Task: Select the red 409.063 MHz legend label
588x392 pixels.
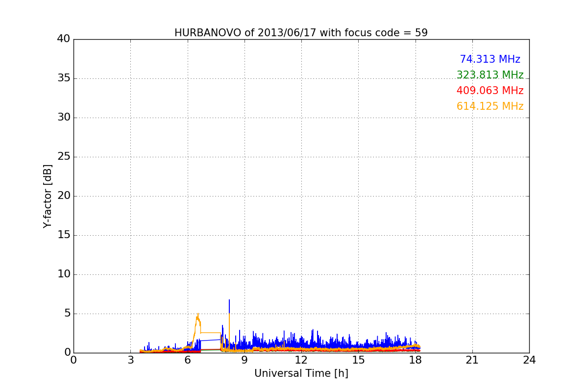Action: pyautogui.click(x=490, y=91)
